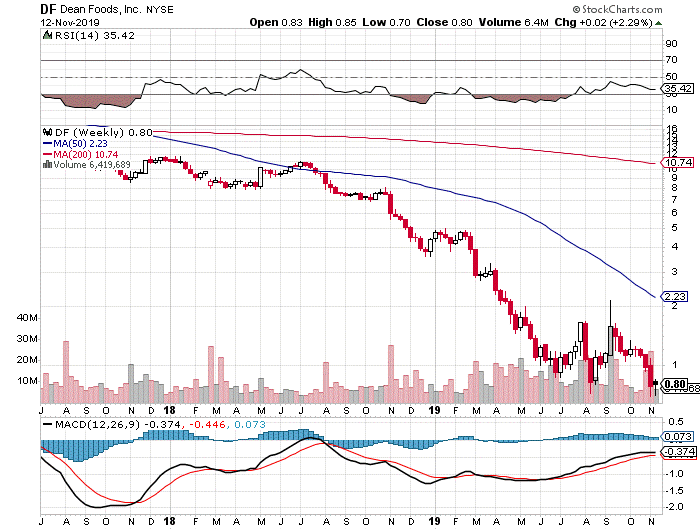
Task: Click the MA(200) 10.74 legend entry
Action: coord(80,154)
